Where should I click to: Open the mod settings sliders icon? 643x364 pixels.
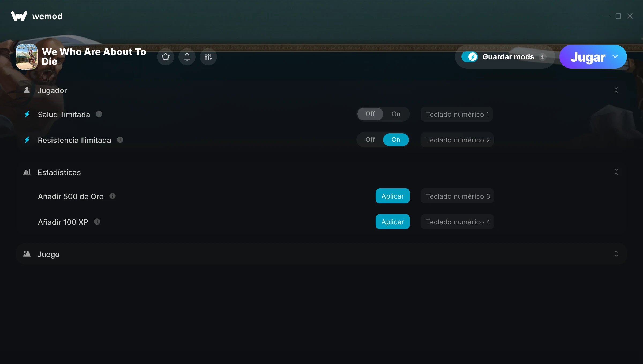[x=208, y=57]
